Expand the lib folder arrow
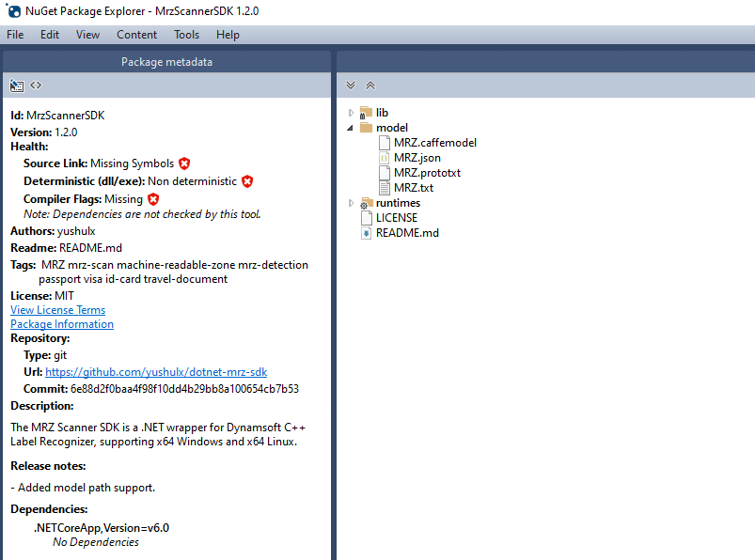This screenshot has width=755, height=560. click(352, 113)
